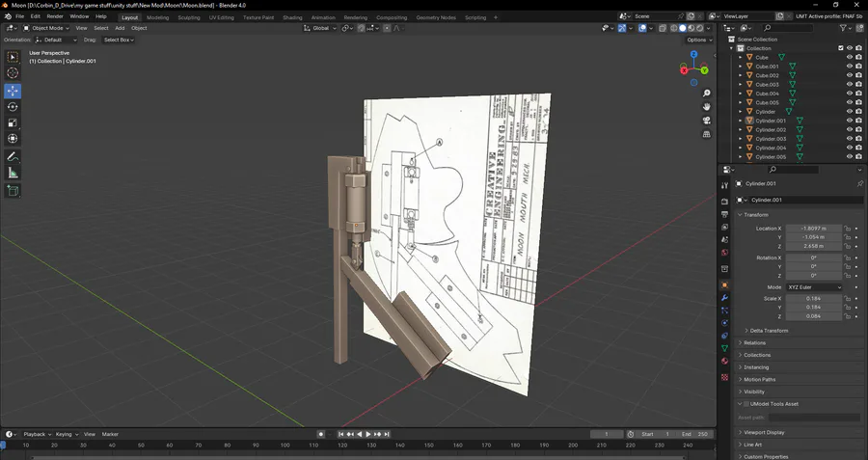Open the Modifiers wrench tab in Properties
This screenshot has width=868, height=460.
pyautogui.click(x=724, y=298)
